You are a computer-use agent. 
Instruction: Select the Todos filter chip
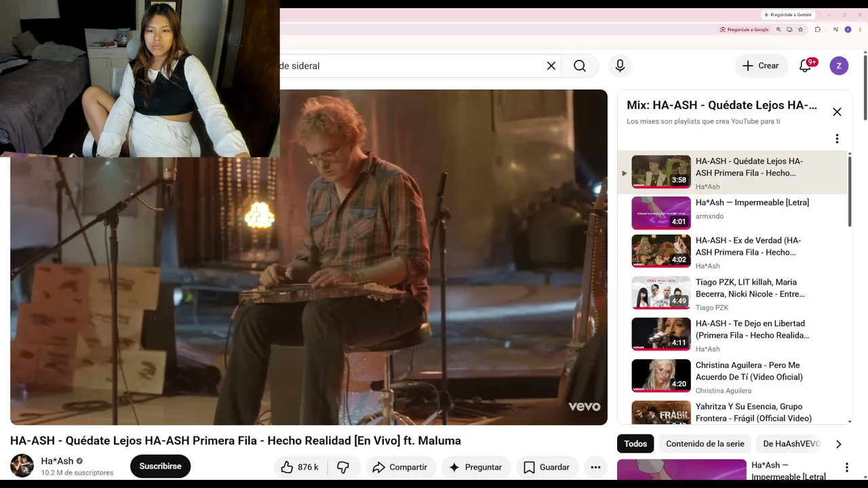click(x=635, y=444)
